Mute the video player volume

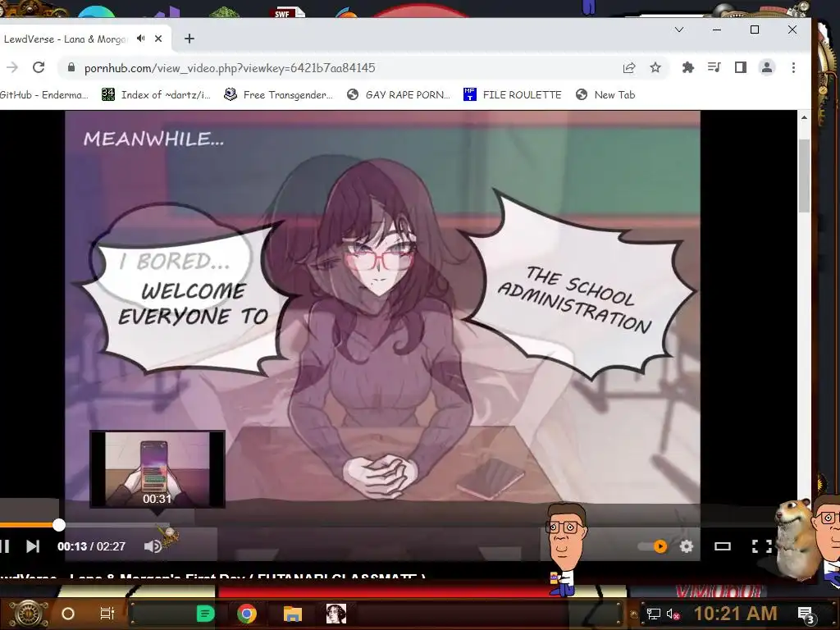153,546
